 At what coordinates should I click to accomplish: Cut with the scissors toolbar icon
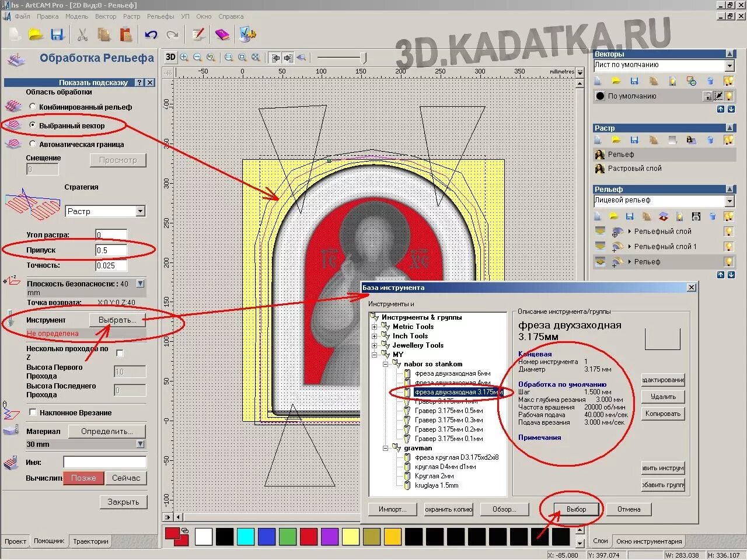(x=82, y=34)
